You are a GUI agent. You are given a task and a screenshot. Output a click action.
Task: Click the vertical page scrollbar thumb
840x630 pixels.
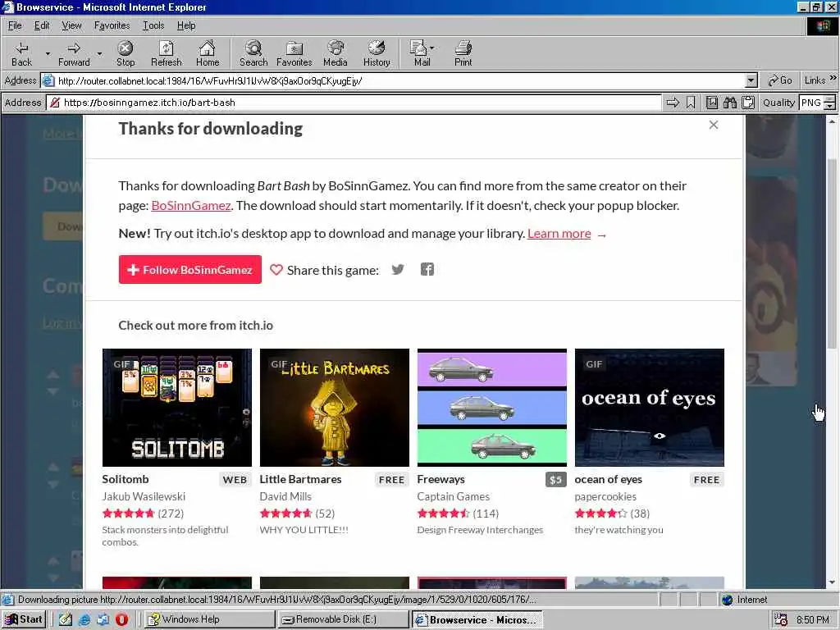(832, 254)
